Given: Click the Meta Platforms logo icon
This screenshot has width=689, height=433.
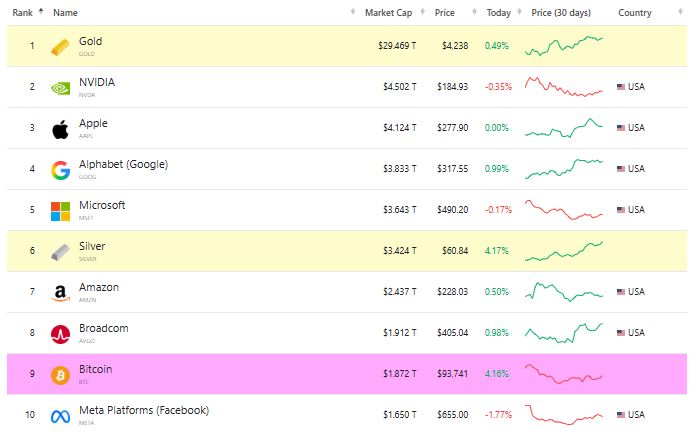Looking at the screenshot, I should tap(60, 415).
